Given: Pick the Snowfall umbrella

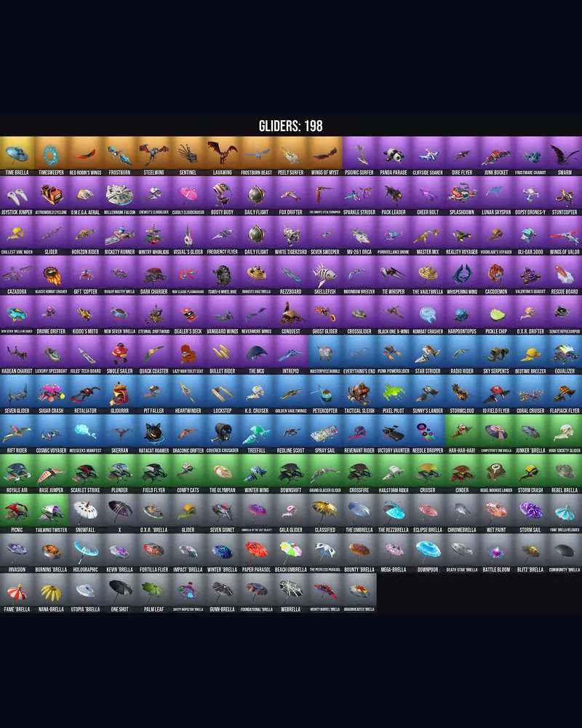Looking at the screenshot, I should 85,513.
